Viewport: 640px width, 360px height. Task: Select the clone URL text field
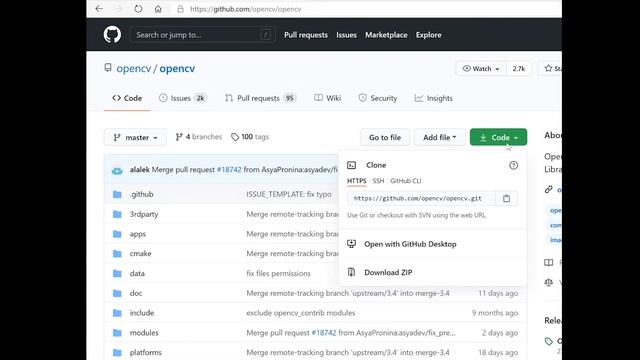421,198
